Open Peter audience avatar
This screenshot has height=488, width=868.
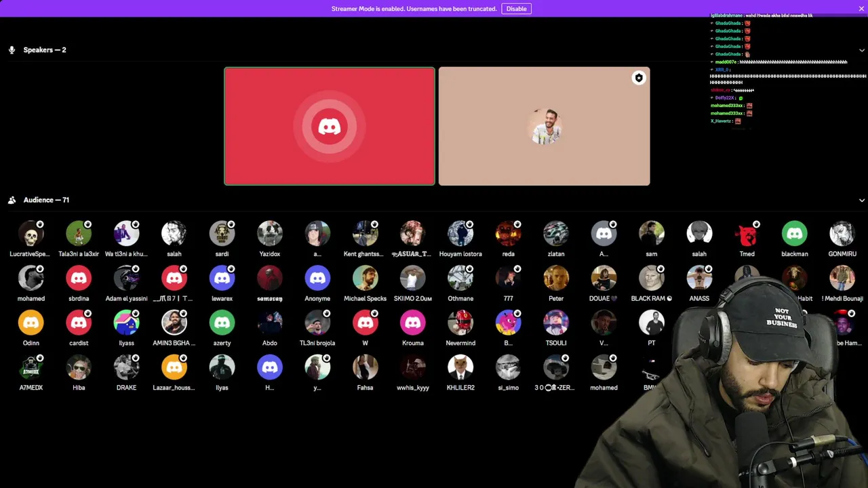[x=556, y=279]
